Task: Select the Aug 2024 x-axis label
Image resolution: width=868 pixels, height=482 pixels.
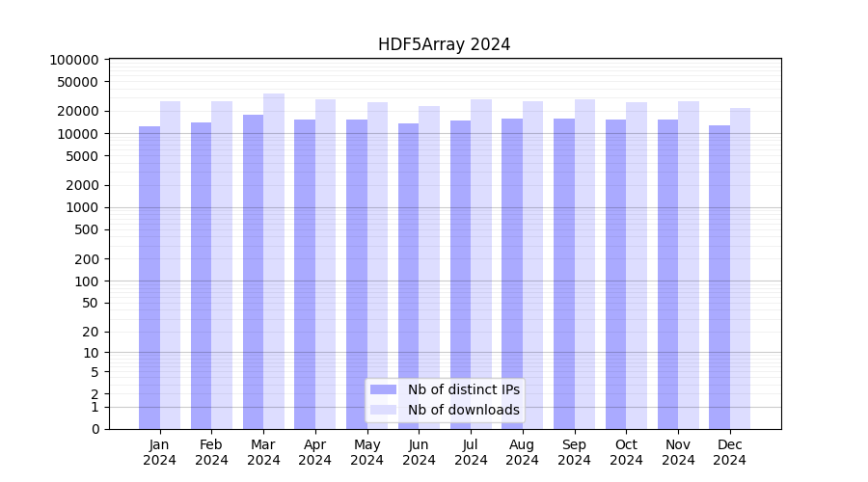Action: coord(522,452)
